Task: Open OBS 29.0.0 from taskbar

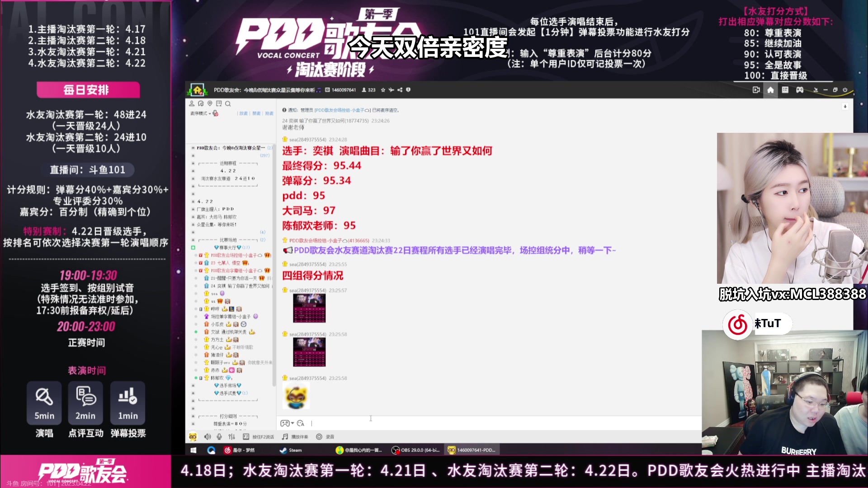Action: [416, 450]
